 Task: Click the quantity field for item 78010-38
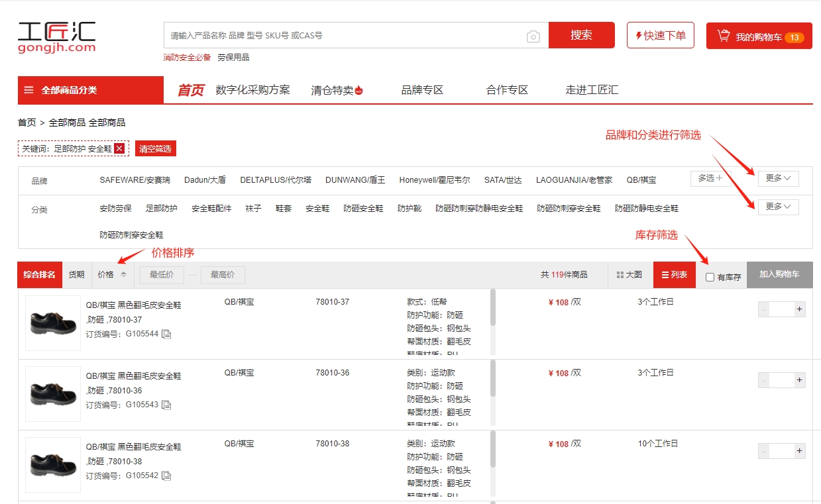(782, 451)
